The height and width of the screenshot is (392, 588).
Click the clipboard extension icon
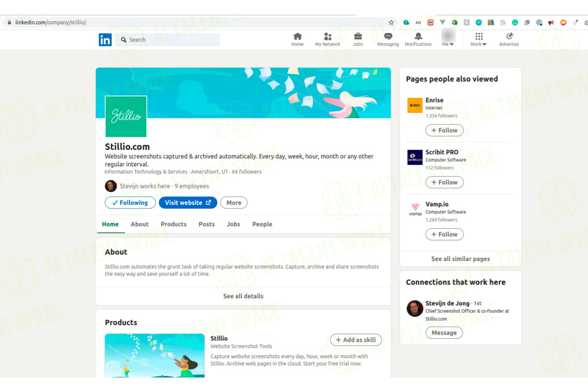(503, 23)
